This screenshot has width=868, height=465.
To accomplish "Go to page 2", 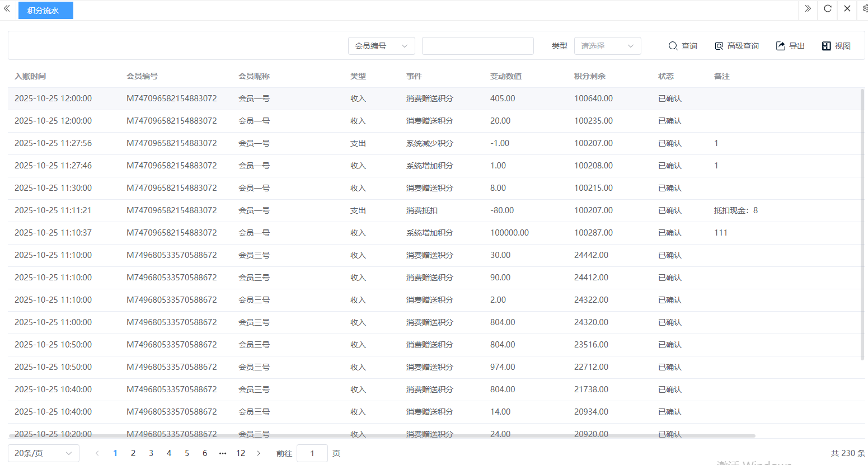I will click(133, 453).
